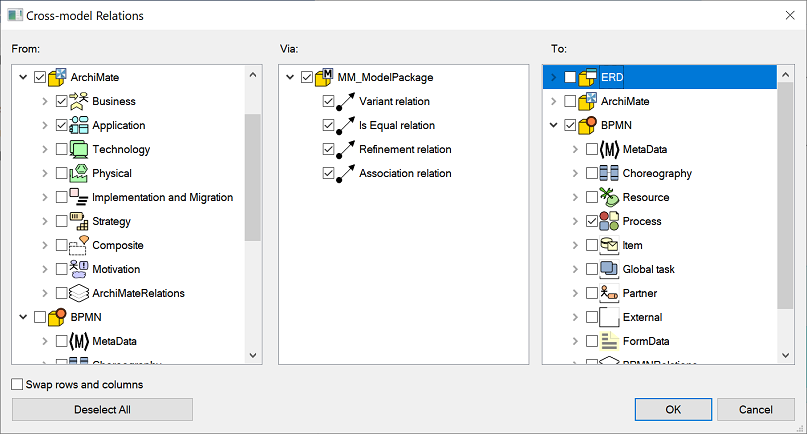Viewport: 807px width, 434px height.
Task: Uncheck the Variant relation checkbox
Action: click(x=329, y=101)
